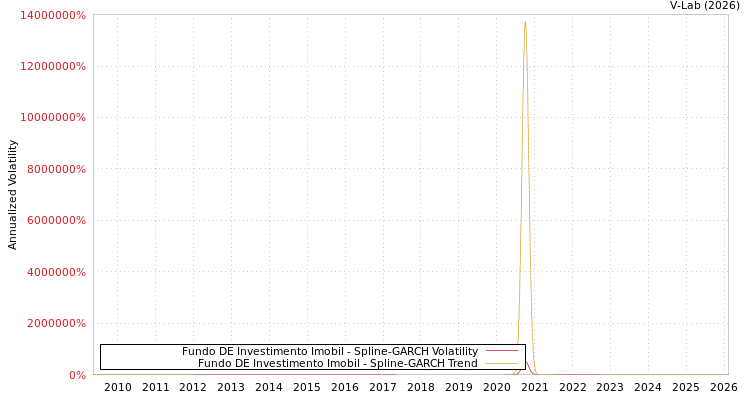Click the peak of the yellow trend spike
This screenshot has height=400, width=750.
pos(525,22)
